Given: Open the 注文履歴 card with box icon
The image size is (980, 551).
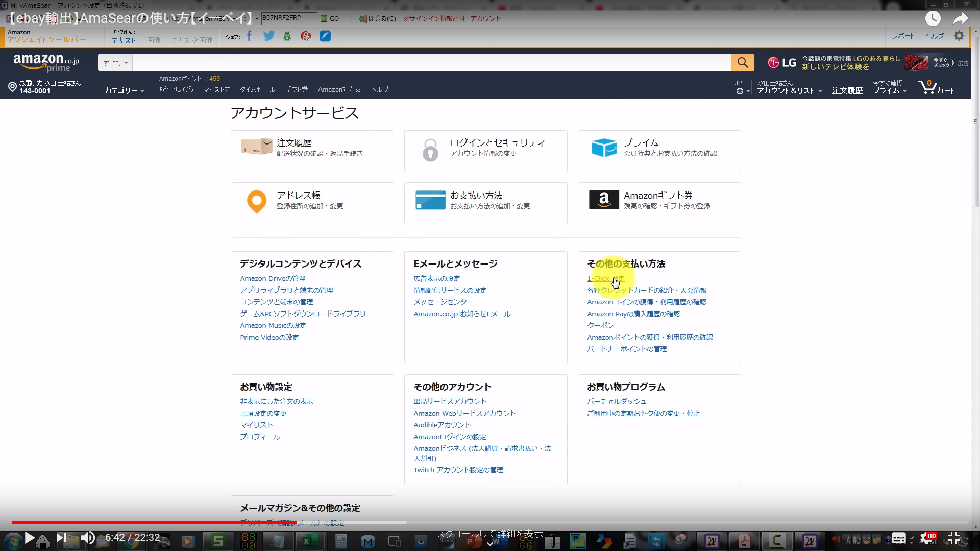Looking at the screenshot, I should click(x=312, y=151).
